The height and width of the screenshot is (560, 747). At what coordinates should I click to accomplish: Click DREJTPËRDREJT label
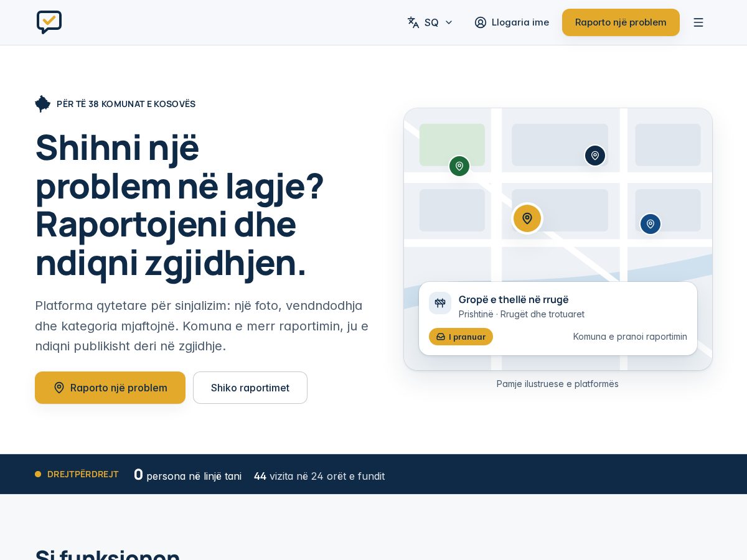coord(83,474)
